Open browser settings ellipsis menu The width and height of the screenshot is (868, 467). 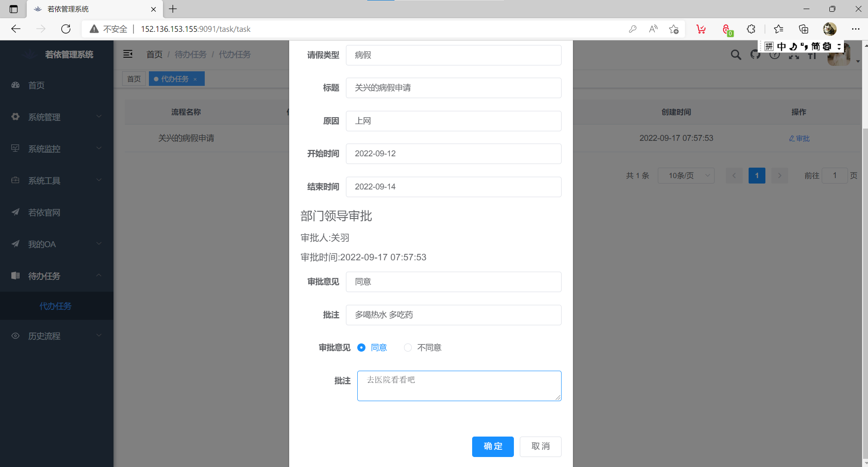[855, 29]
